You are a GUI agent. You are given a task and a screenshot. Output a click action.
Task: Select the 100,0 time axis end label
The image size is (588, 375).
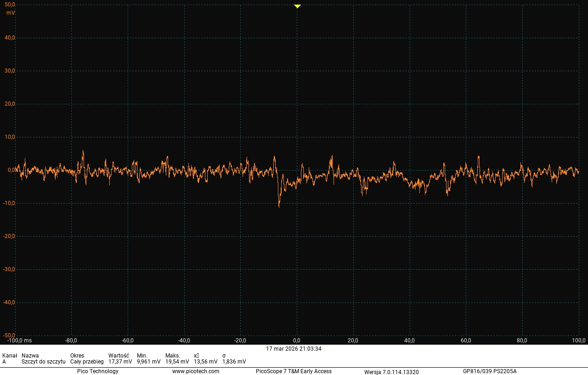578,341
